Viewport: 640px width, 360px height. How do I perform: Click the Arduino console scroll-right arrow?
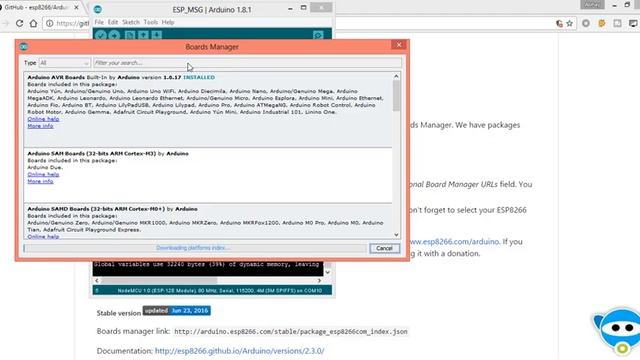[x=319, y=280]
